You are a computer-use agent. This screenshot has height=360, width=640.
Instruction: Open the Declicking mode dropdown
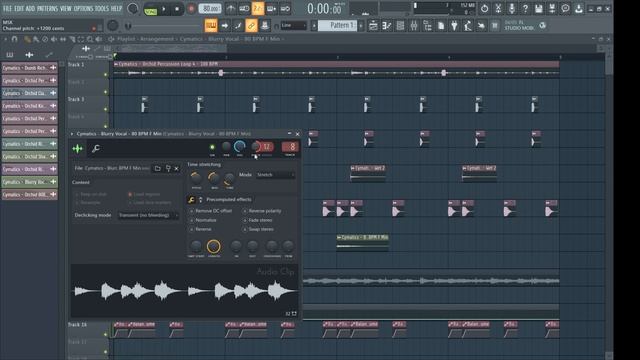point(148,215)
